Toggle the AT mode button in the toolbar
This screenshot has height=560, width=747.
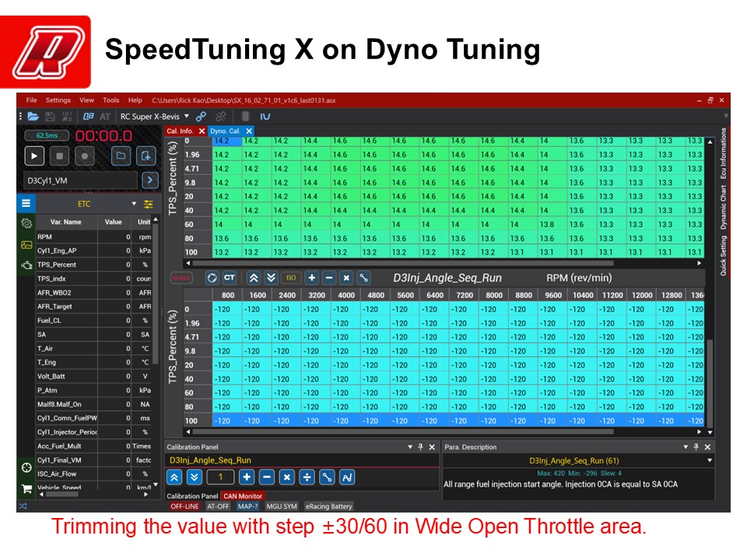[x=105, y=116]
